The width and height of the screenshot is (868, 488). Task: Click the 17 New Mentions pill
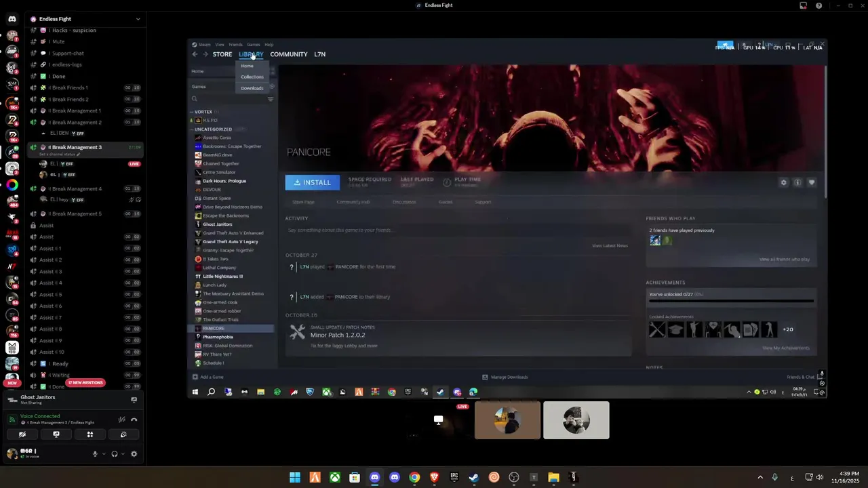click(85, 382)
